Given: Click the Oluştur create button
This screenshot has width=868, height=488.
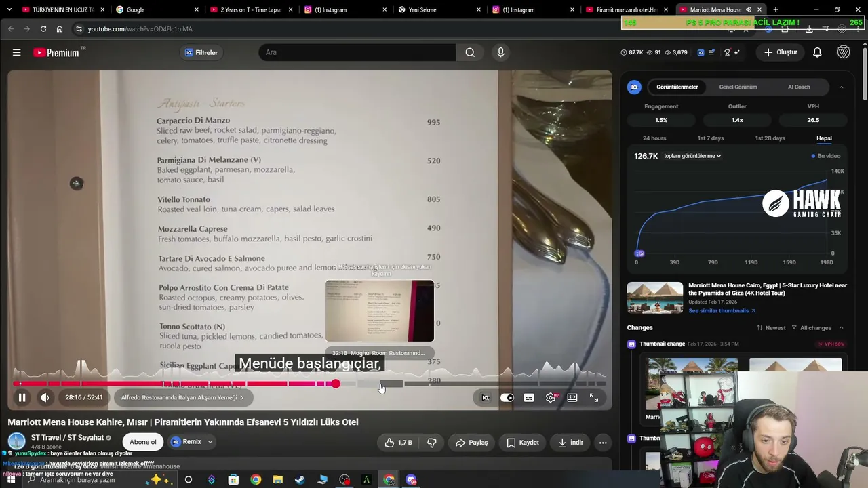Looking at the screenshot, I should point(781,52).
